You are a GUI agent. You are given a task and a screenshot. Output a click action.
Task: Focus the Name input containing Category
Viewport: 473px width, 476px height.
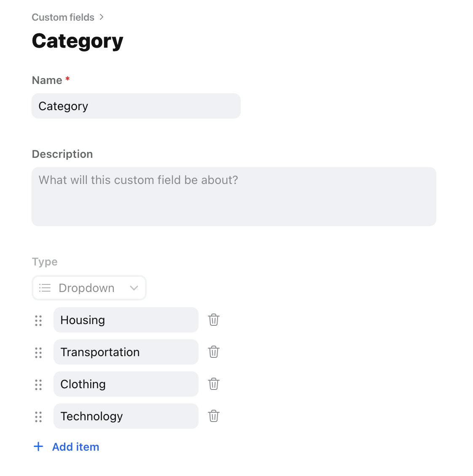pos(136,106)
